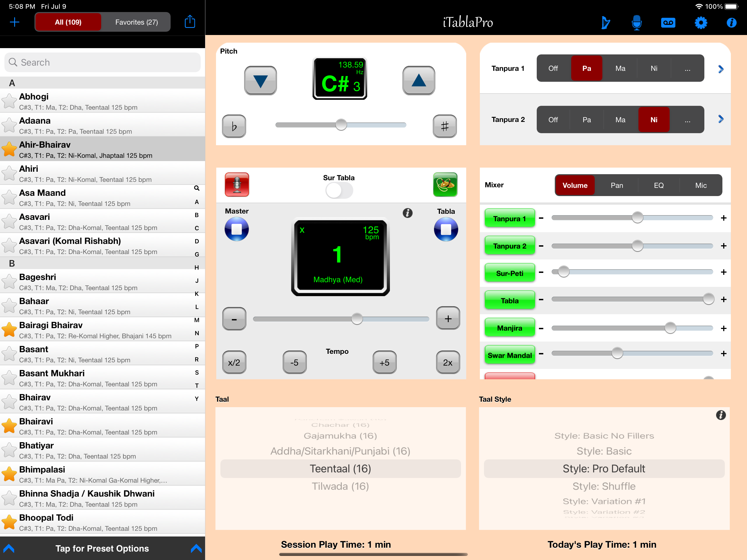Switch to the Favorites (27) tab

(x=136, y=22)
